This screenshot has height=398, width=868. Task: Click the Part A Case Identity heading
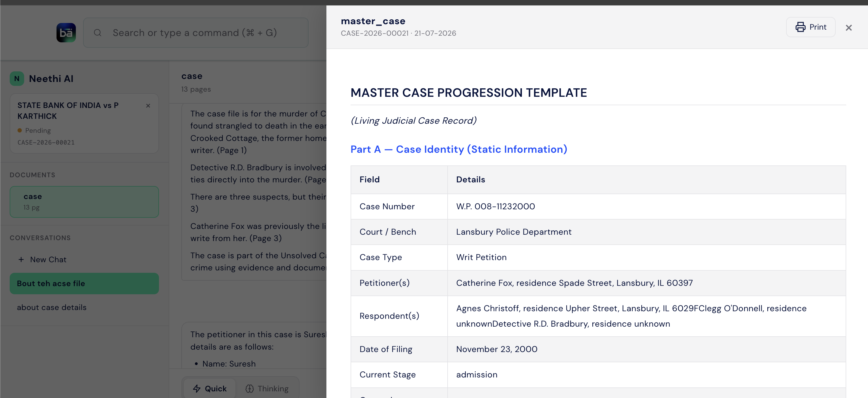(458, 149)
